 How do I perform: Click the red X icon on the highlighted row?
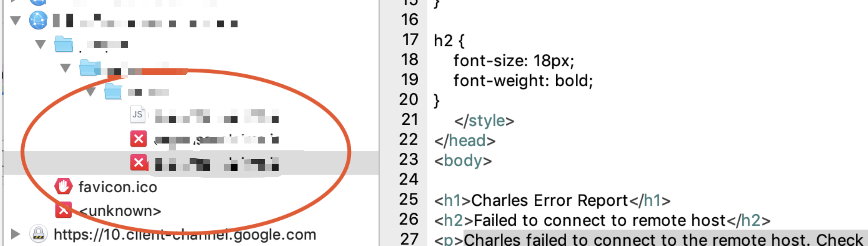(139, 163)
